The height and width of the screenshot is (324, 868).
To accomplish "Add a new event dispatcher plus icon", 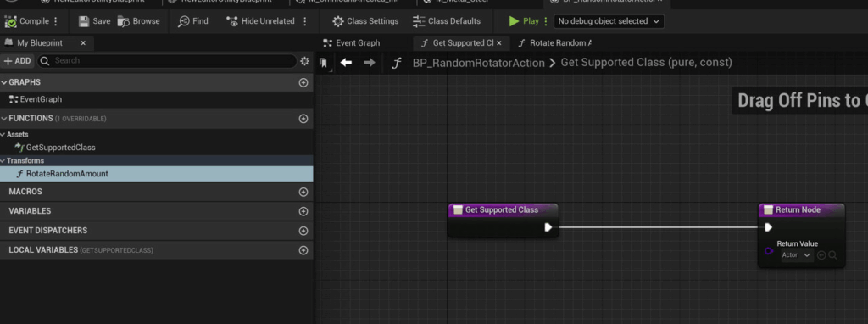I will tap(303, 231).
